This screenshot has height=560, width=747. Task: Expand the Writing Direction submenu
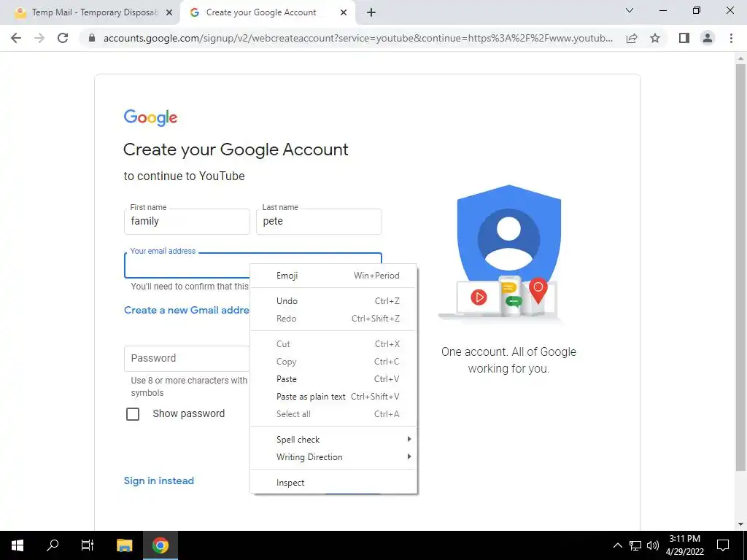(333, 457)
